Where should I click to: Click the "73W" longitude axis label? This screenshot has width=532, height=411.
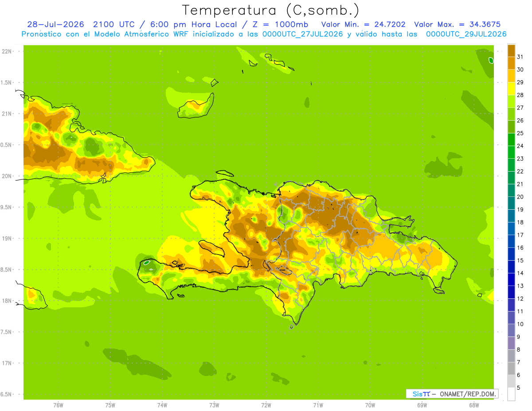[214, 405]
